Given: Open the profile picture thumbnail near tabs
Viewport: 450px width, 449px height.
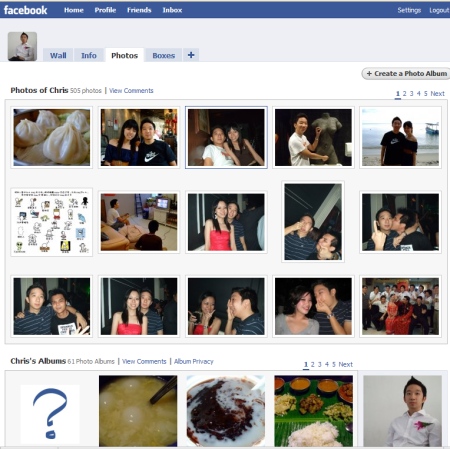Looking at the screenshot, I should 22,46.
